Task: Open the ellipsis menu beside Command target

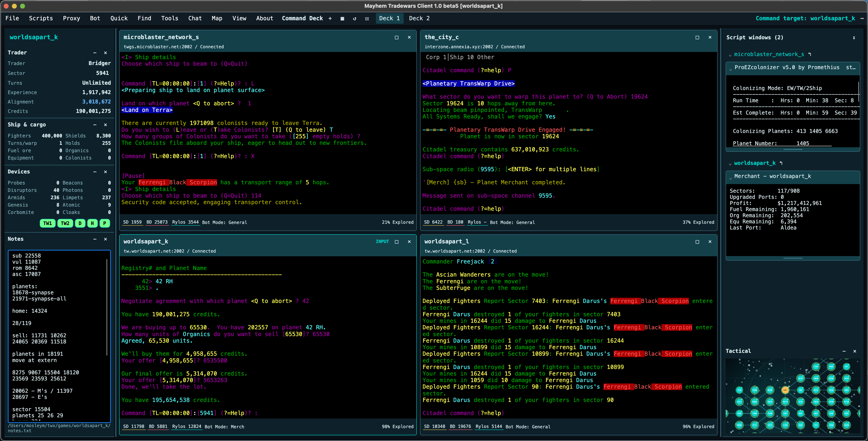Action: pyautogui.click(x=862, y=19)
